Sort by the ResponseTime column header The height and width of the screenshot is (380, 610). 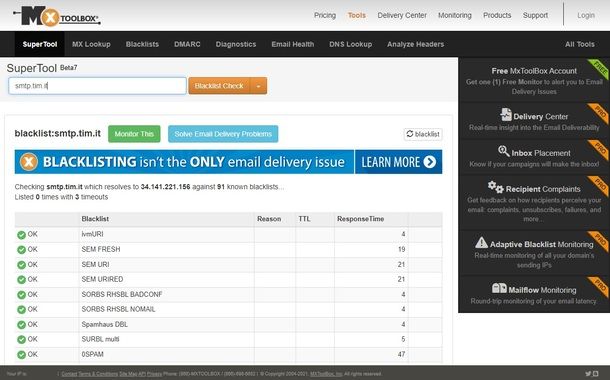(360, 219)
